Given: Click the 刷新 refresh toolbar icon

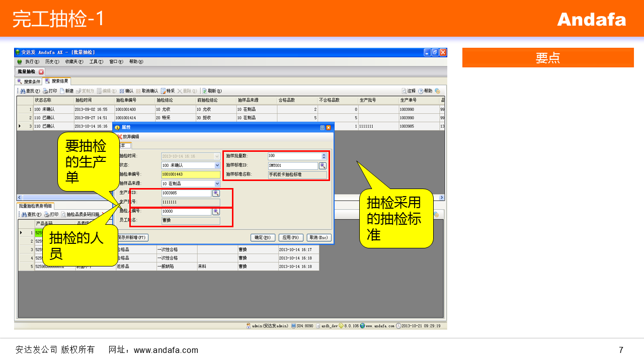Looking at the screenshot, I should [x=205, y=91].
